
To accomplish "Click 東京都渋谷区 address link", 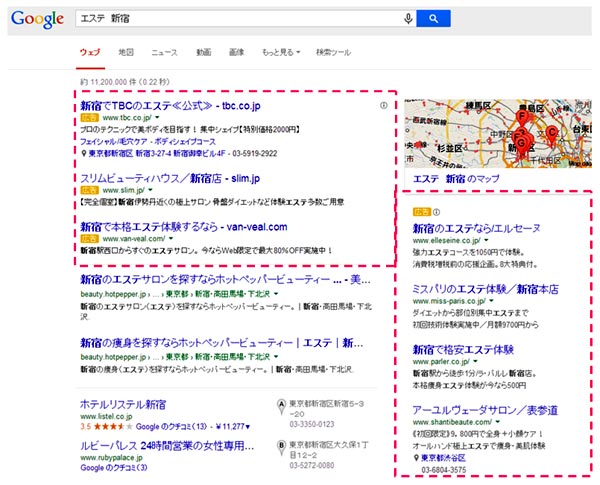I will [x=443, y=458].
